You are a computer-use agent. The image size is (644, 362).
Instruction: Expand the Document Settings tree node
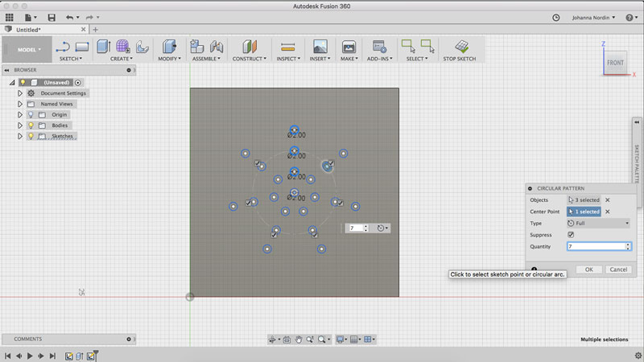pyautogui.click(x=20, y=93)
